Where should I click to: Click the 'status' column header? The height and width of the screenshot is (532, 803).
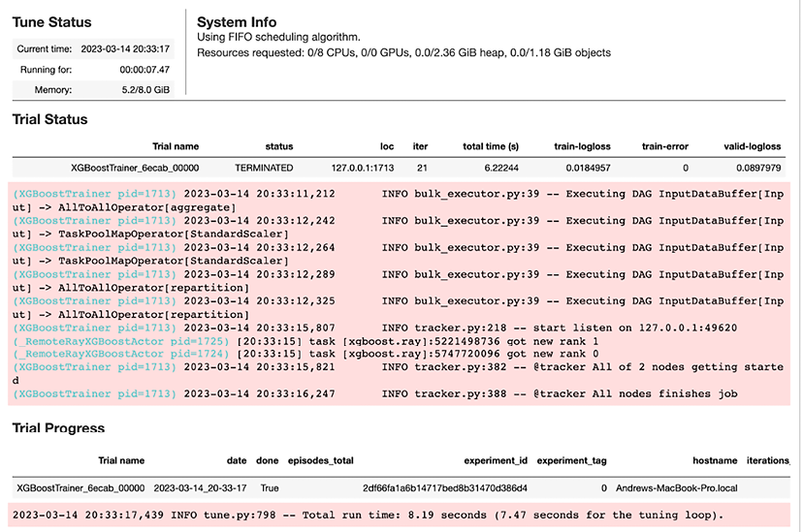pyautogui.click(x=279, y=146)
